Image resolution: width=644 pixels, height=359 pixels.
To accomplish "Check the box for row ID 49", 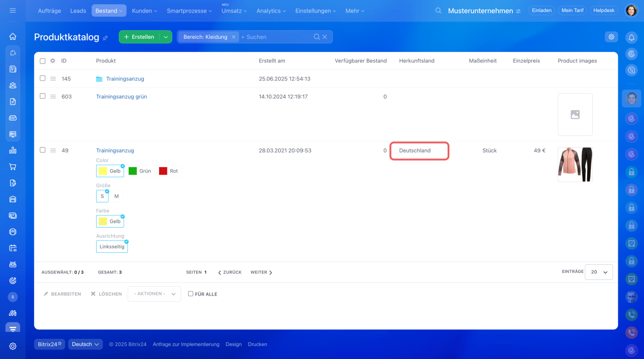I will point(42,150).
